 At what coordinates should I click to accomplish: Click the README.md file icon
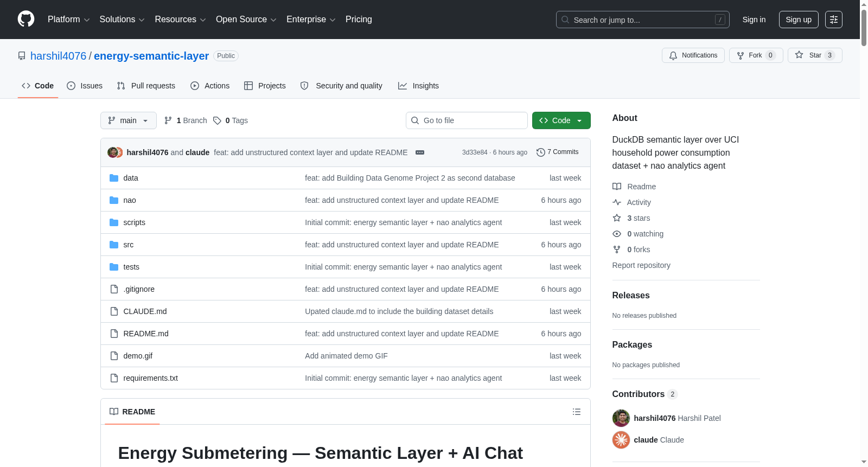[x=114, y=334]
